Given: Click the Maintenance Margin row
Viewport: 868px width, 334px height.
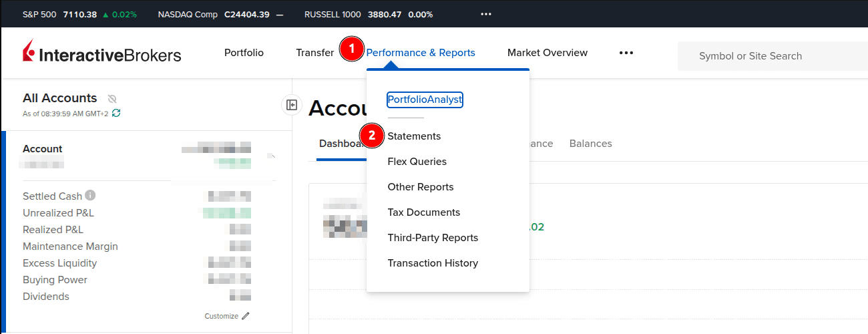Looking at the screenshot, I should [x=137, y=246].
